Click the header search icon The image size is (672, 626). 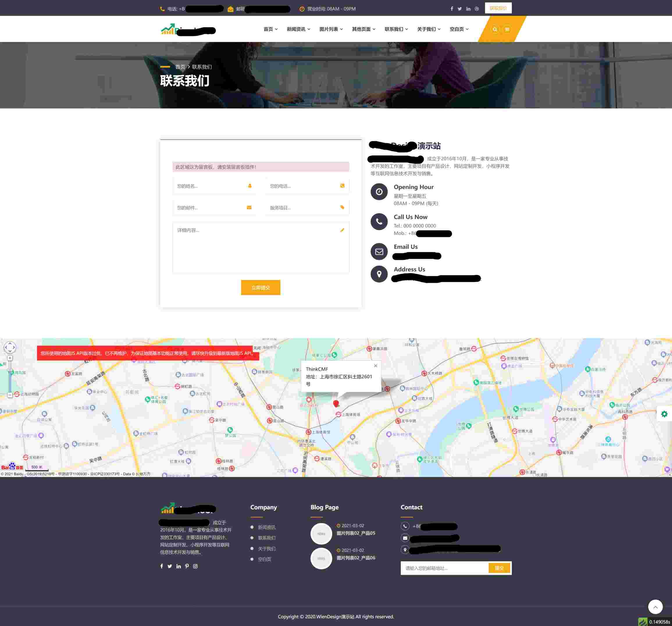coord(495,29)
